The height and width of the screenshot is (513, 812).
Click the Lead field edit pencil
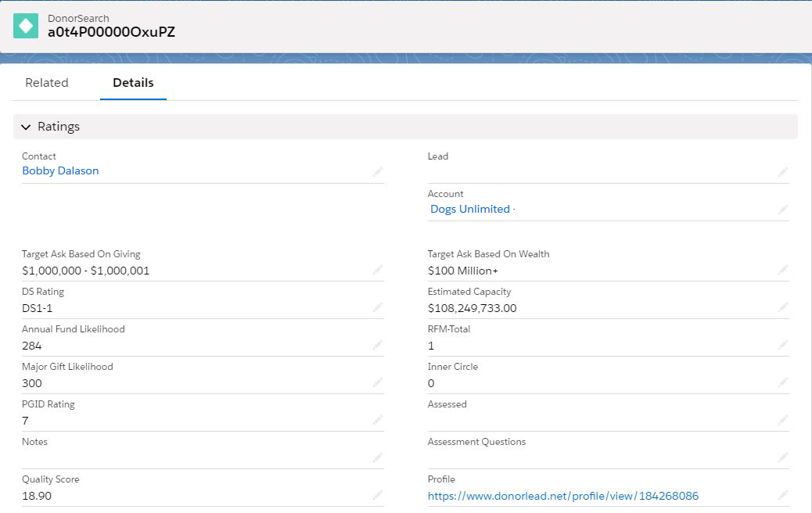pyautogui.click(x=783, y=172)
